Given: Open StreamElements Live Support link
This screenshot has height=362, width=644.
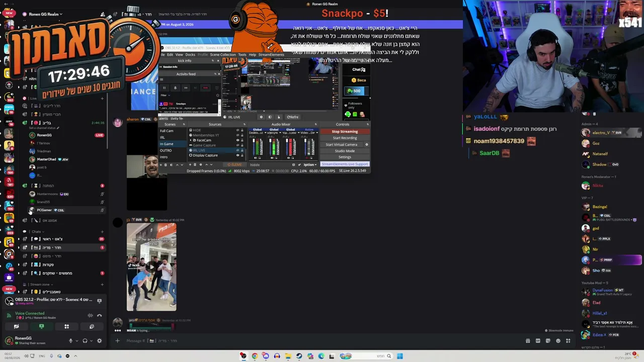Looking at the screenshot, I should click(345, 164).
